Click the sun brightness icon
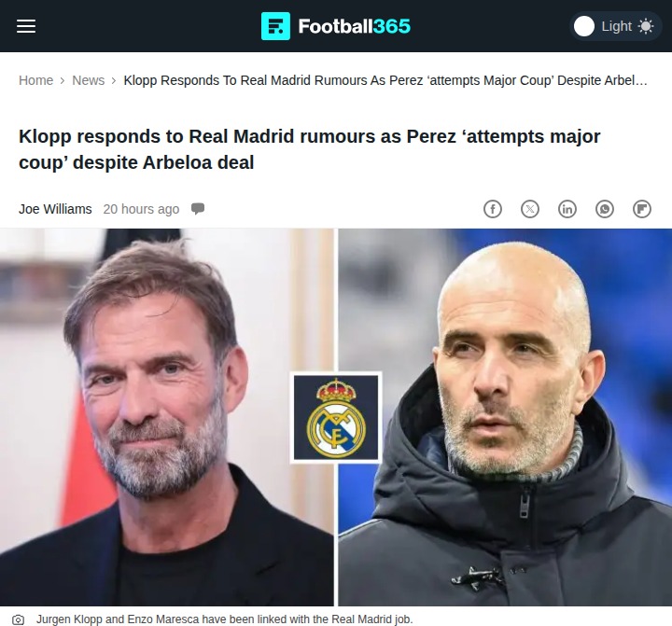This screenshot has height=626, width=672. (x=646, y=26)
